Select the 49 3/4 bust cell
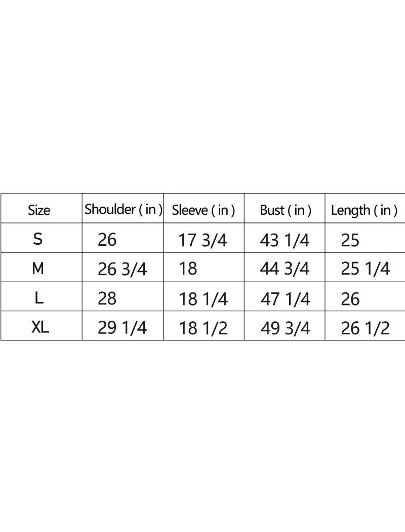The width and height of the screenshot is (405, 532). pos(285,329)
